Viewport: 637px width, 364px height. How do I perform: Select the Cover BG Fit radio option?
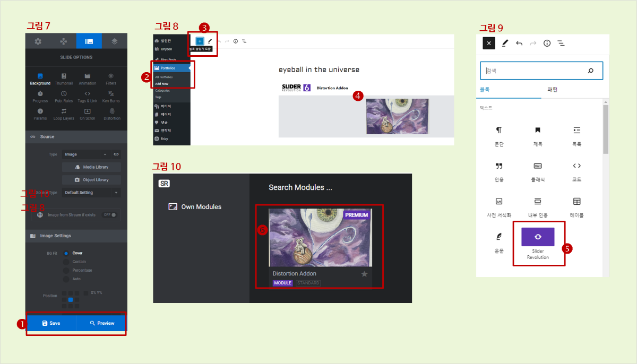tap(66, 253)
